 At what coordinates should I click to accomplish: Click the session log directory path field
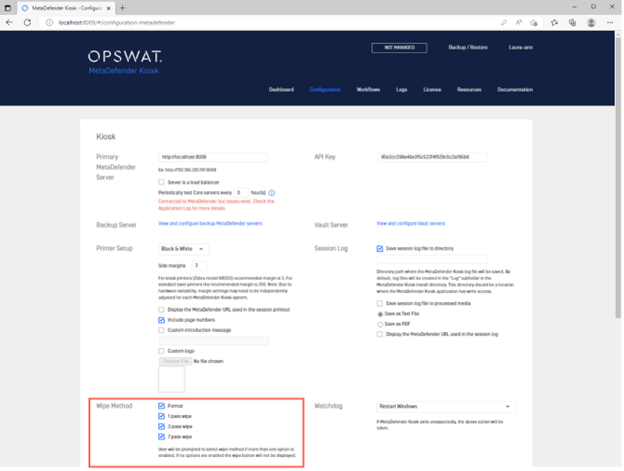432,259
